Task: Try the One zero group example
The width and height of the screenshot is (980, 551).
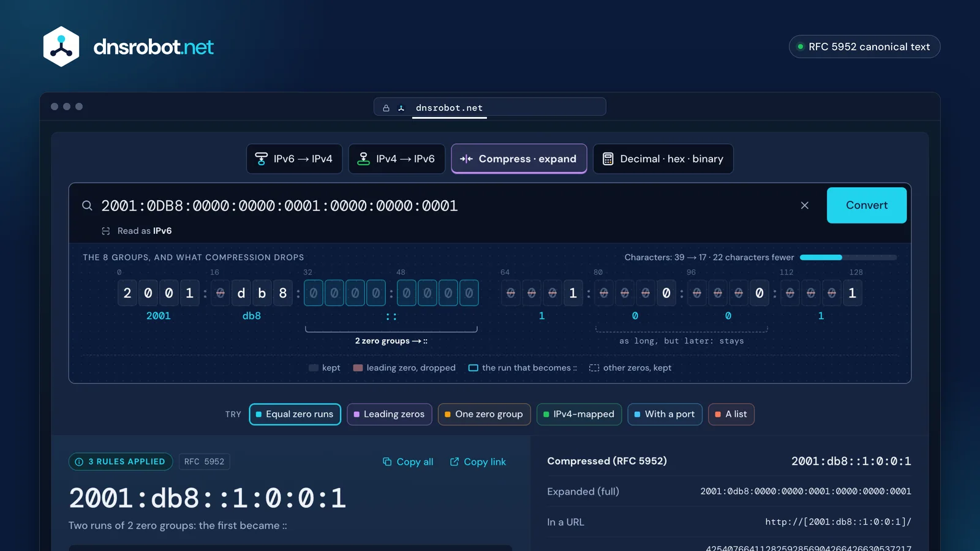Action: [x=484, y=414]
